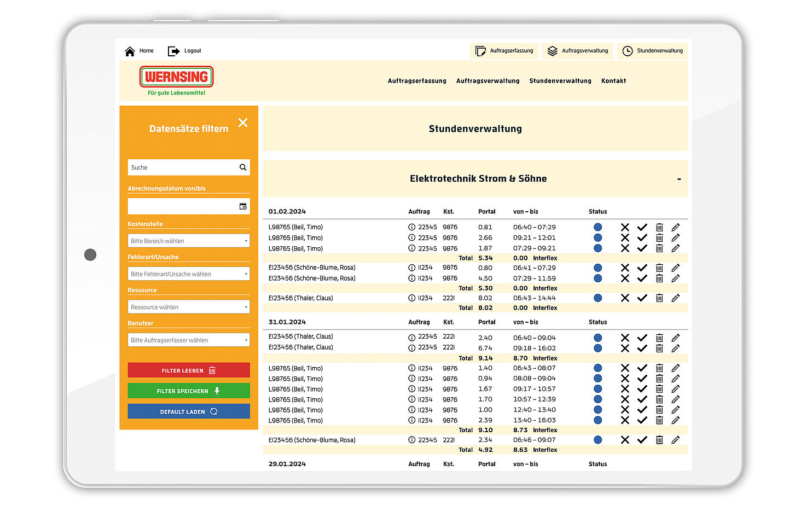The width and height of the screenshot is (812, 511).
Task: Go to Home via house icon
Action: click(130, 51)
